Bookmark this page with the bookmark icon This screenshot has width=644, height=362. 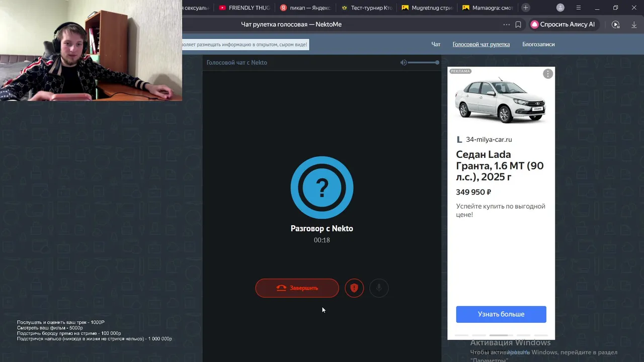(x=518, y=24)
